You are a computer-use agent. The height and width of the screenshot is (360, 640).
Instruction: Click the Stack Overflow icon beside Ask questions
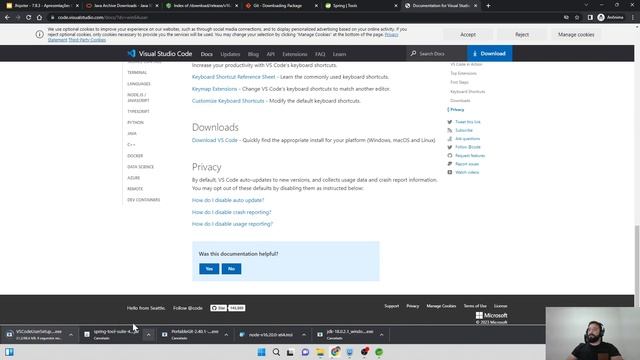pyautogui.click(x=450, y=139)
